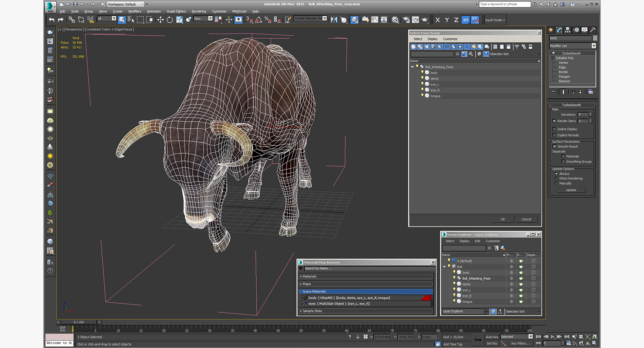Enable the Explicit Normals checkbox
Image resolution: width=644 pixels, height=348 pixels.
point(554,135)
